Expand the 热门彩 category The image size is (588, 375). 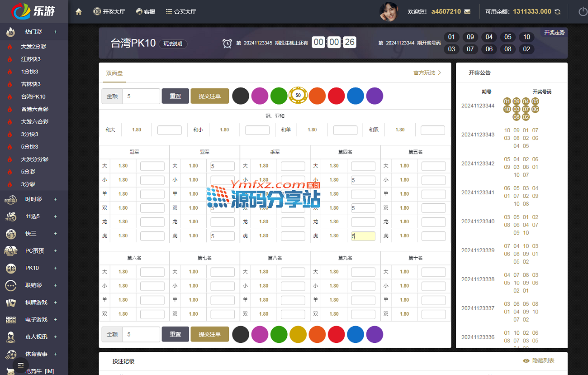coord(56,32)
